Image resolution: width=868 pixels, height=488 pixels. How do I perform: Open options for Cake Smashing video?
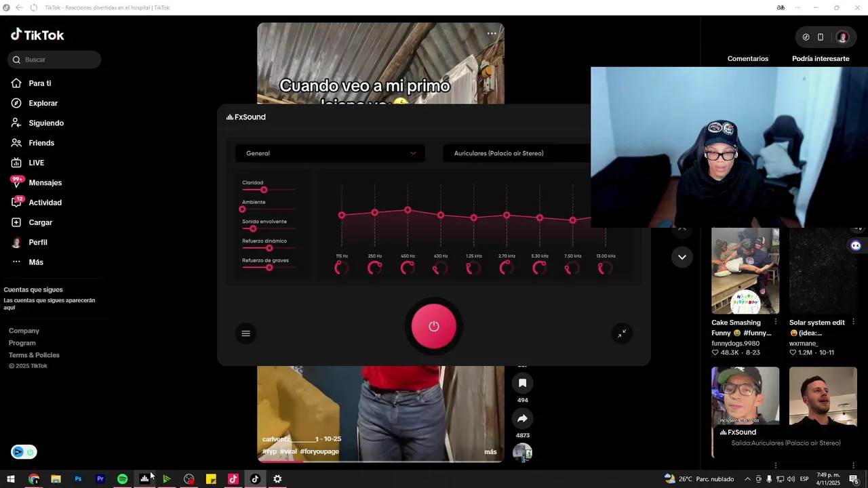(776, 322)
